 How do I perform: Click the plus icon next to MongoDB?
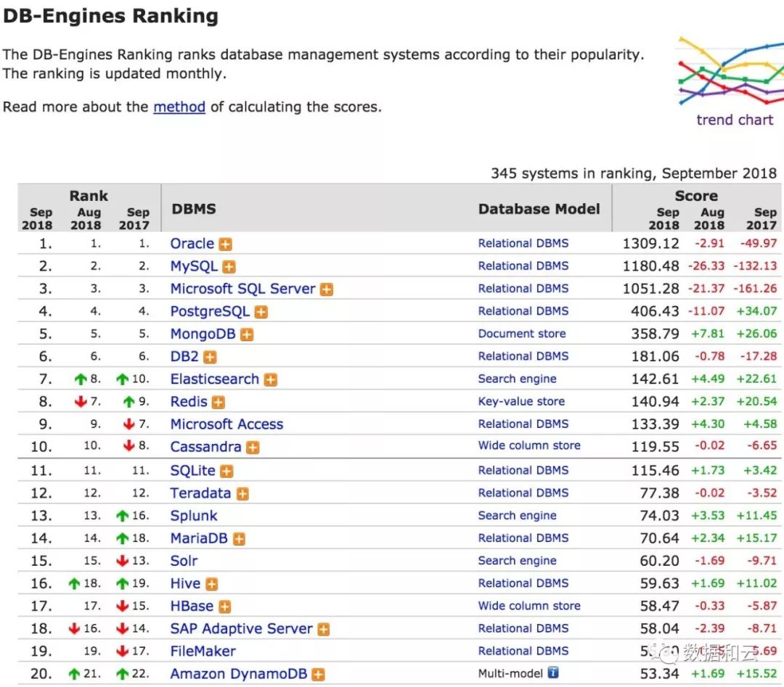click(x=247, y=334)
